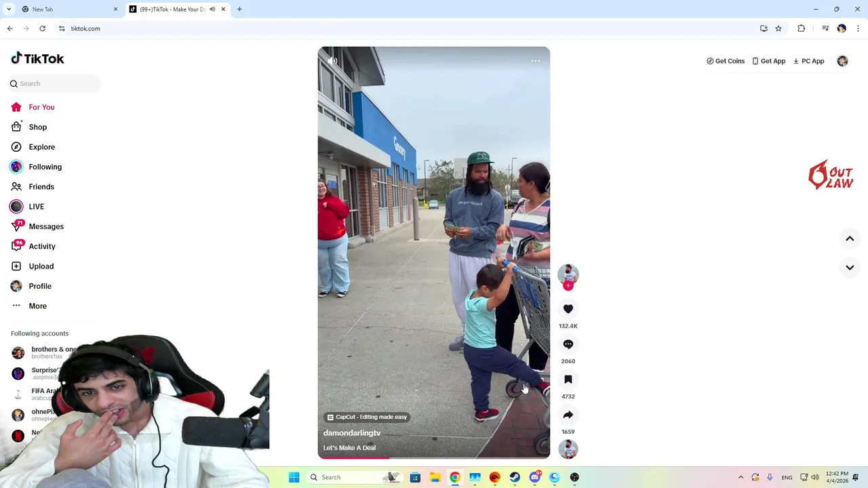868x488 pixels.
Task: Open volume control in system tray
Action: tap(815, 477)
